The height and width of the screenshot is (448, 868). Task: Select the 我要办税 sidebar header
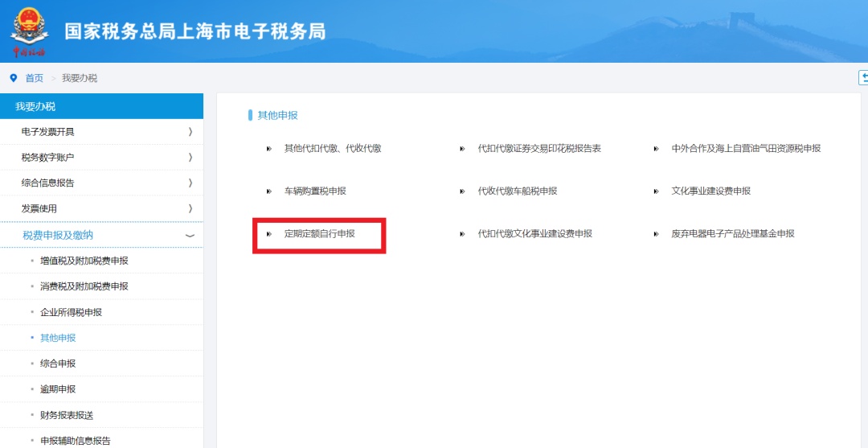101,106
